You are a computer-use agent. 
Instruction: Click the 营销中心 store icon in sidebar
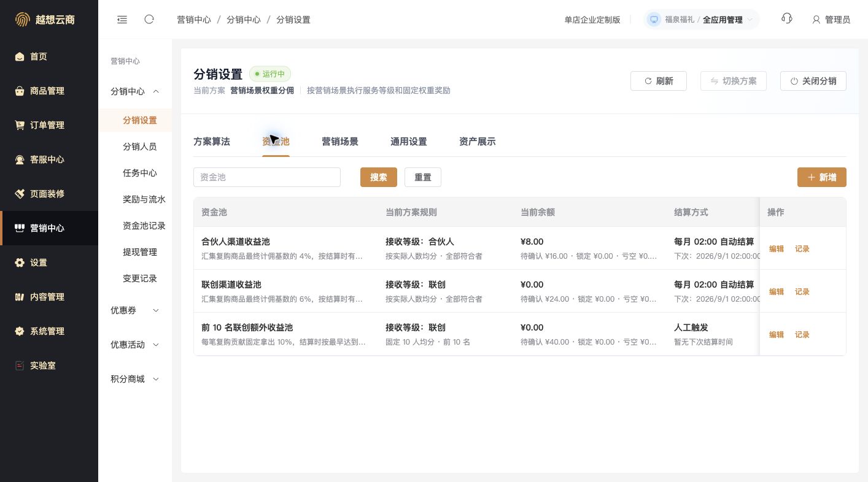pyautogui.click(x=20, y=228)
